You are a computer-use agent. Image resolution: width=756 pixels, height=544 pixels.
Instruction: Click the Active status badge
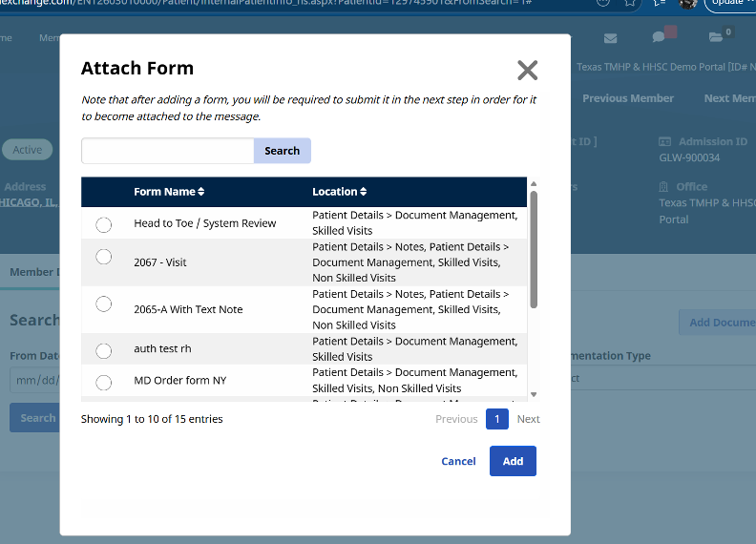28,150
